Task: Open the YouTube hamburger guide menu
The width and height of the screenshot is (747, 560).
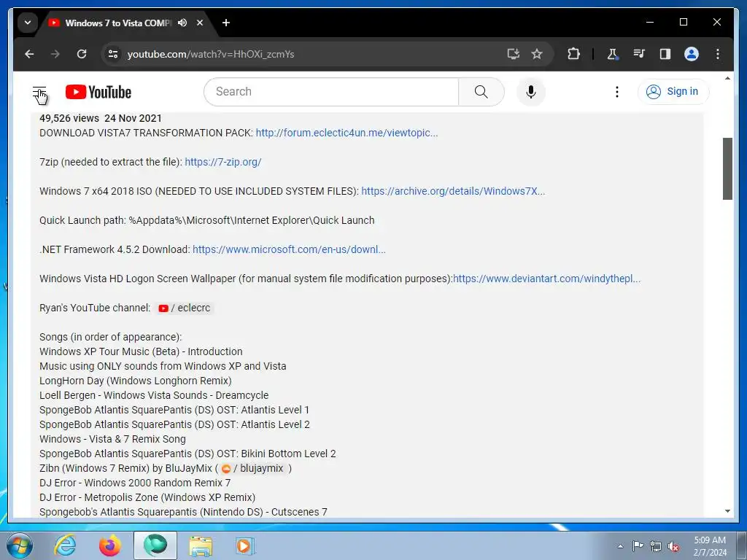Action: pos(39,92)
